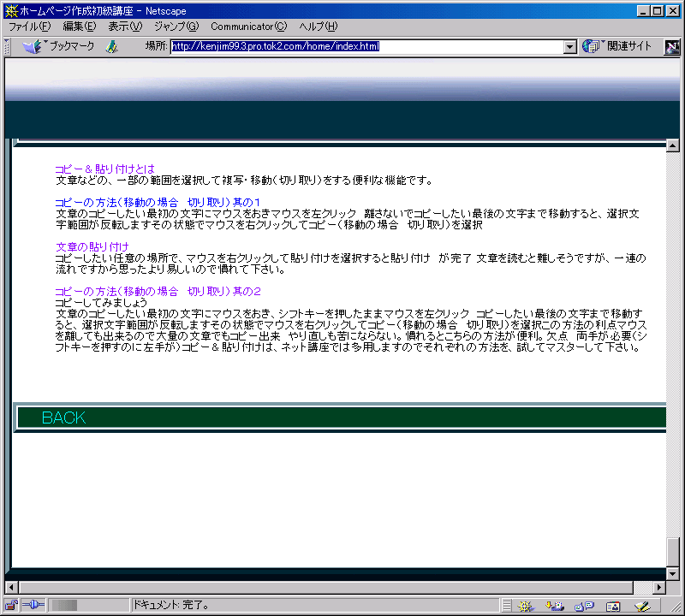Click コピーの方法 其の2 heading link
Image resolution: width=685 pixels, height=616 pixels.
[x=158, y=292]
